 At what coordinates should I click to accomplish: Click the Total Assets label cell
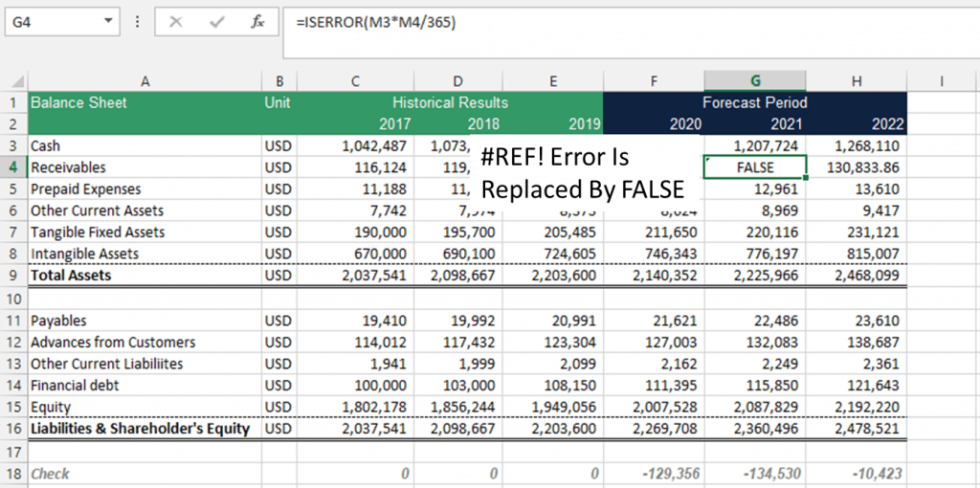pyautogui.click(x=145, y=275)
